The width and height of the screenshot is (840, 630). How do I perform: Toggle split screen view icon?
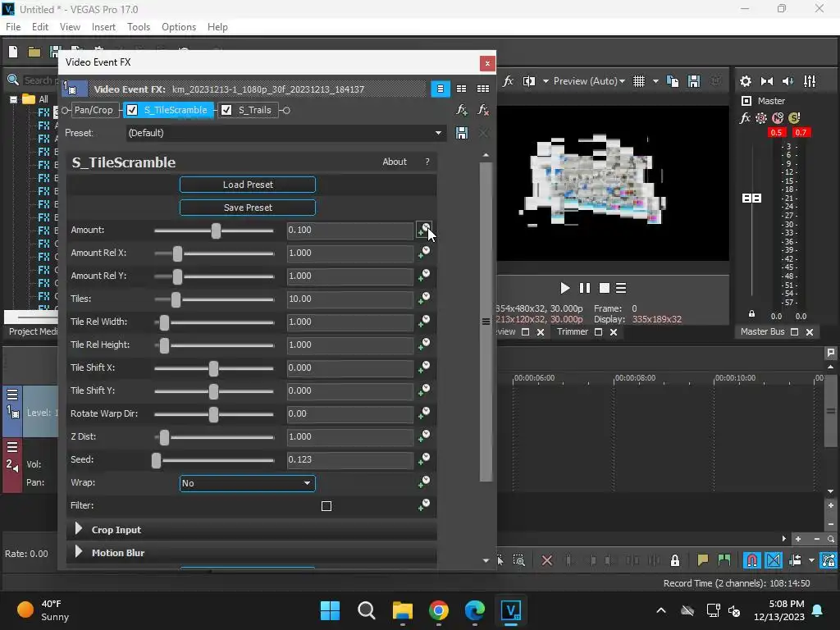(x=529, y=81)
